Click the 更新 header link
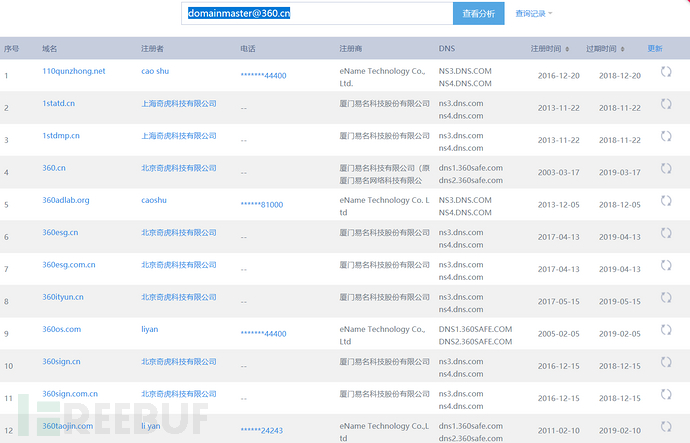 (x=655, y=48)
